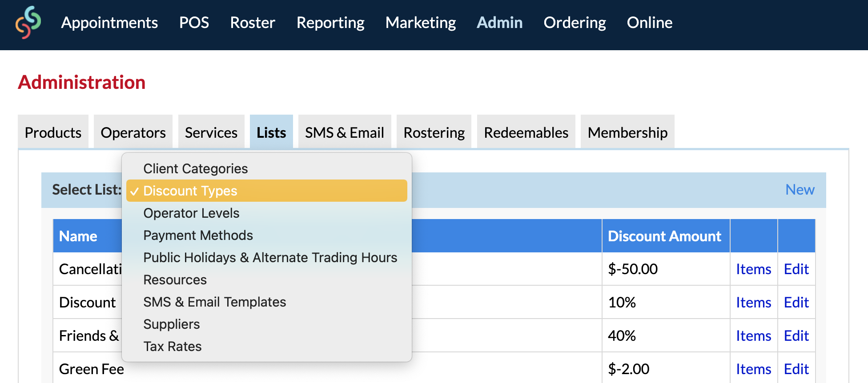This screenshot has width=868, height=383.
Task: Switch to the Products tab
Action: (53, 132)
